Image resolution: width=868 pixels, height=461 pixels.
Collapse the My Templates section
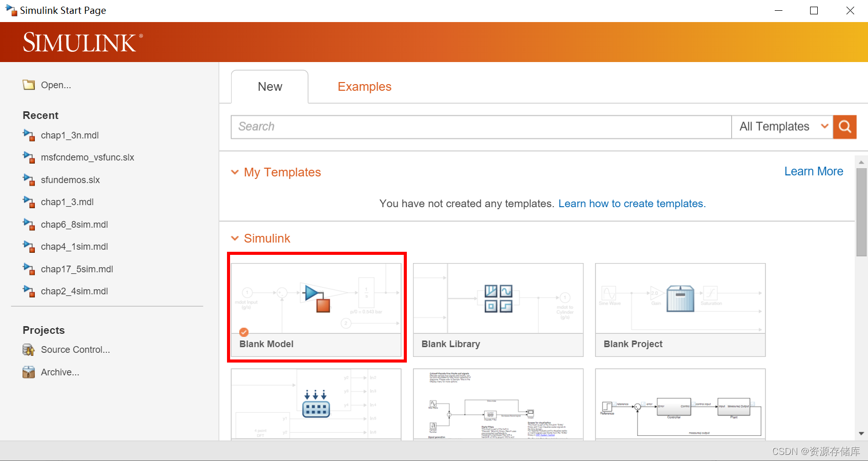(235, 172)
